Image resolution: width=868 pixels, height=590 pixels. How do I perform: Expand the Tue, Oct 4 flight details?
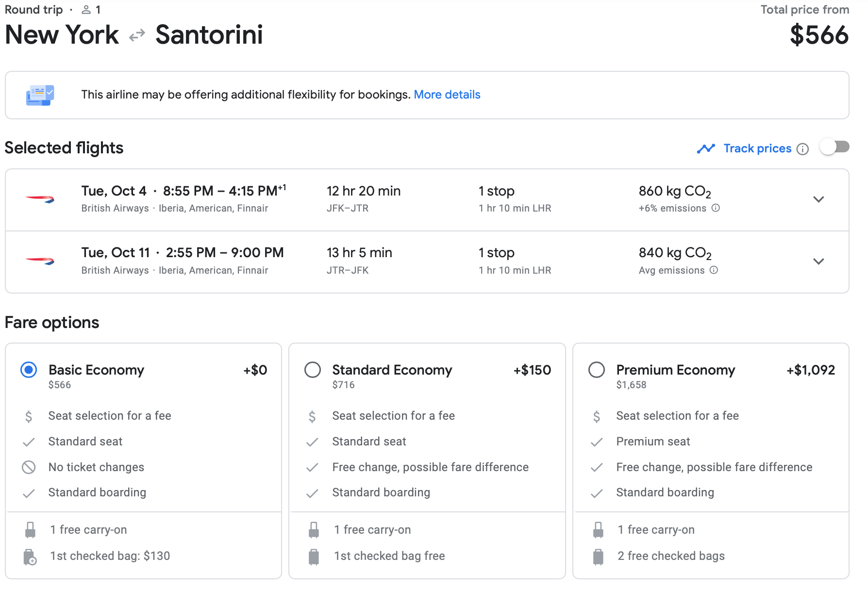point(818,199)
